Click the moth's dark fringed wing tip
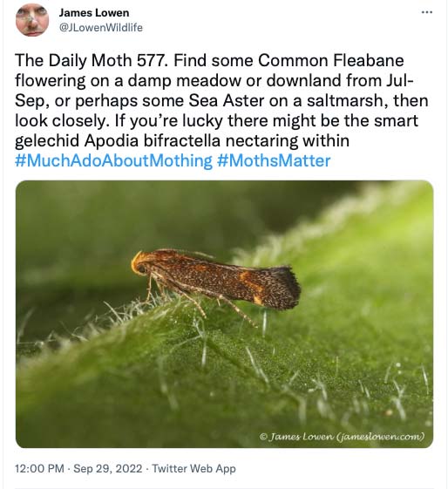448x489 pixels. [x=285, y=287]
